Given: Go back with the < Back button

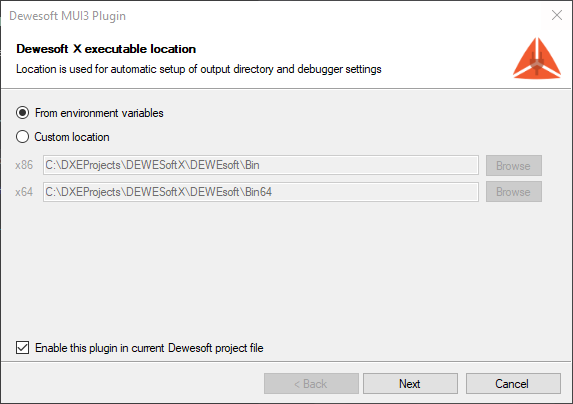Looking at the screenshot, I should (311, 384).
